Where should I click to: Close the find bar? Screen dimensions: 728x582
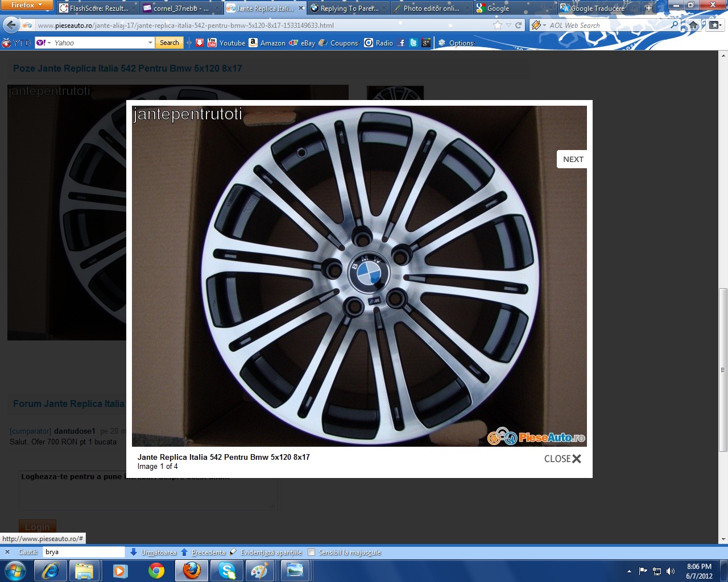point(7,552)
